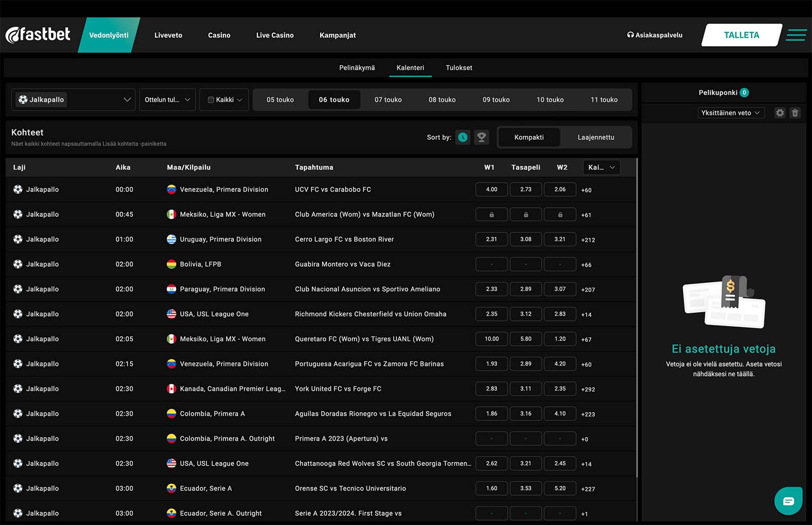Click the Asiakaspalvelu headset link

[x=655, y=35]
